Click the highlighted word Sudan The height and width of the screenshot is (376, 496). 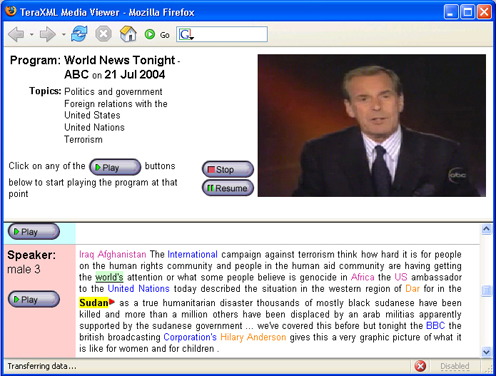[x=94, y=303]
